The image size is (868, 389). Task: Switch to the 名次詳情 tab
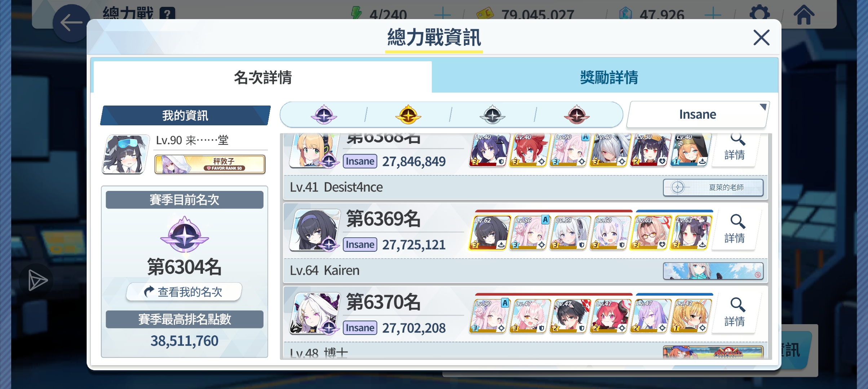coord(263,77)
